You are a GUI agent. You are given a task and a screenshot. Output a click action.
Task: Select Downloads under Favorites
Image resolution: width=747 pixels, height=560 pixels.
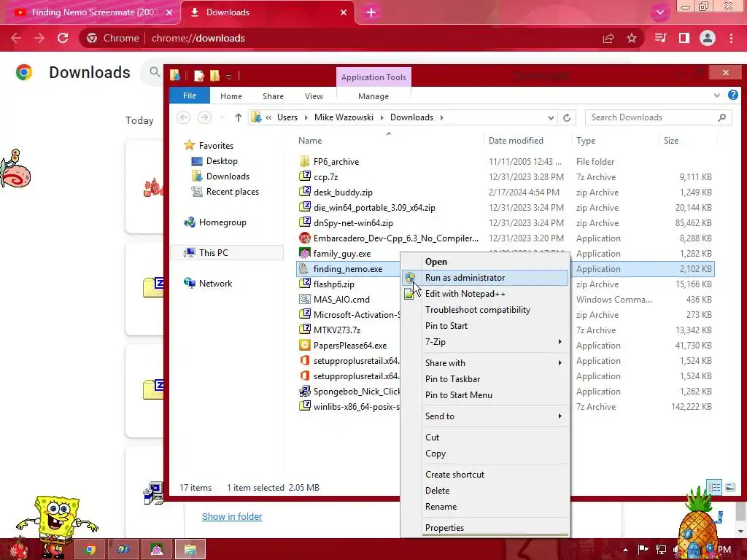click(x=228, y=176)
